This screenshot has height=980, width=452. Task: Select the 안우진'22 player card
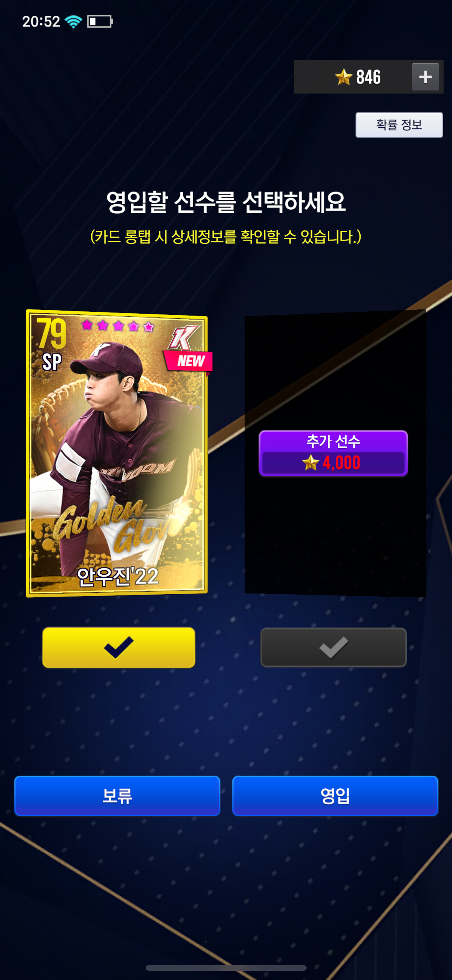click(x=117, y=453)
